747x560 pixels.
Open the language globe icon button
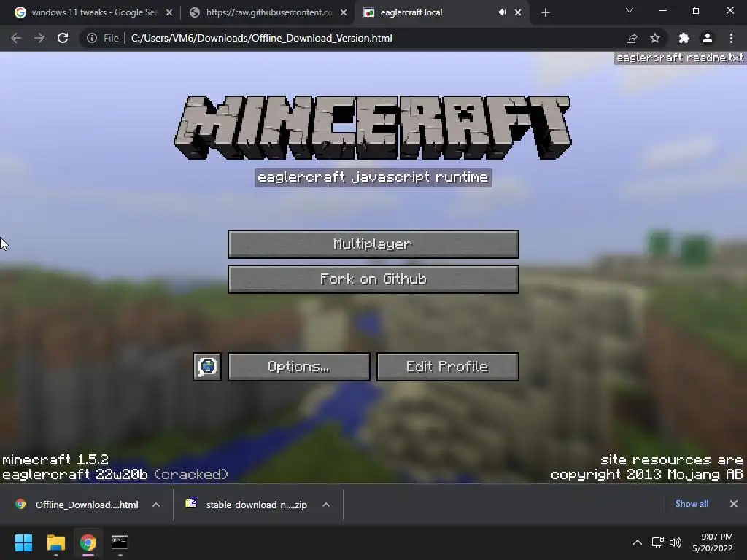pos(207,367)
